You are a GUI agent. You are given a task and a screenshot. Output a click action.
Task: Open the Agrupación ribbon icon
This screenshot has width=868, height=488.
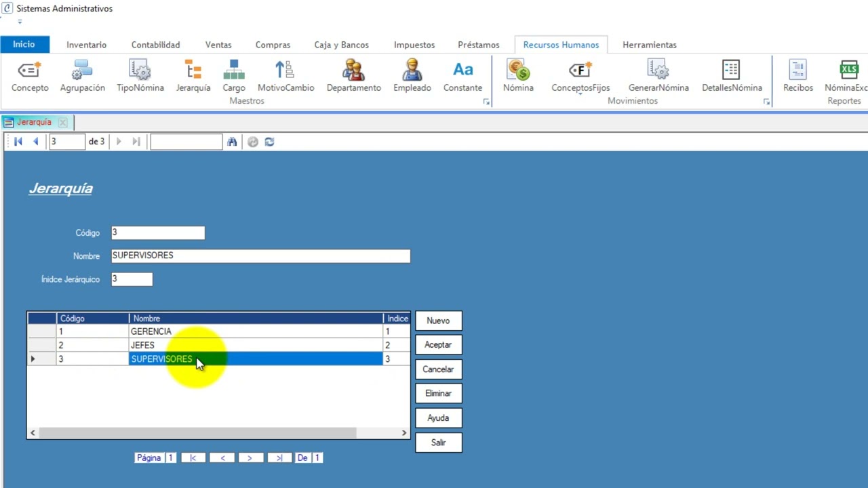(82, 76)
